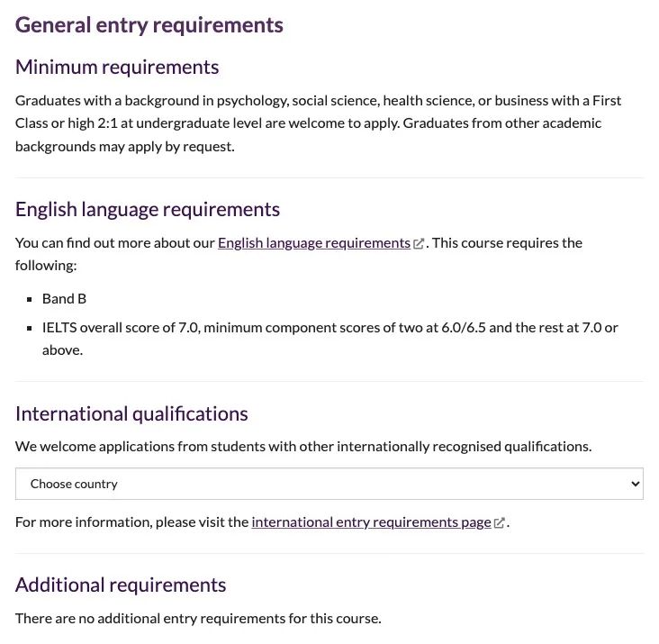Click the 'For more information, please visit' text

[x=132, y=522]
